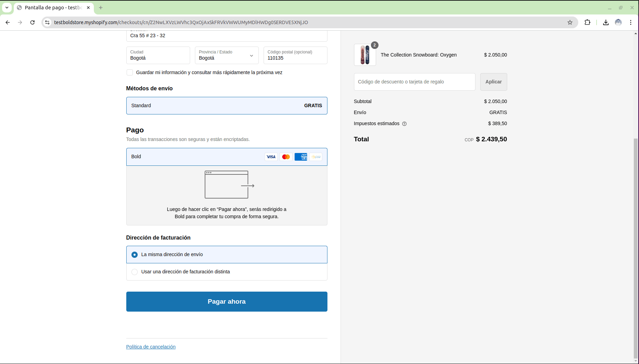This screenshot has height=364, width=639.
Task: Click the PSE payment icon
Action: (x=316, y=157)
